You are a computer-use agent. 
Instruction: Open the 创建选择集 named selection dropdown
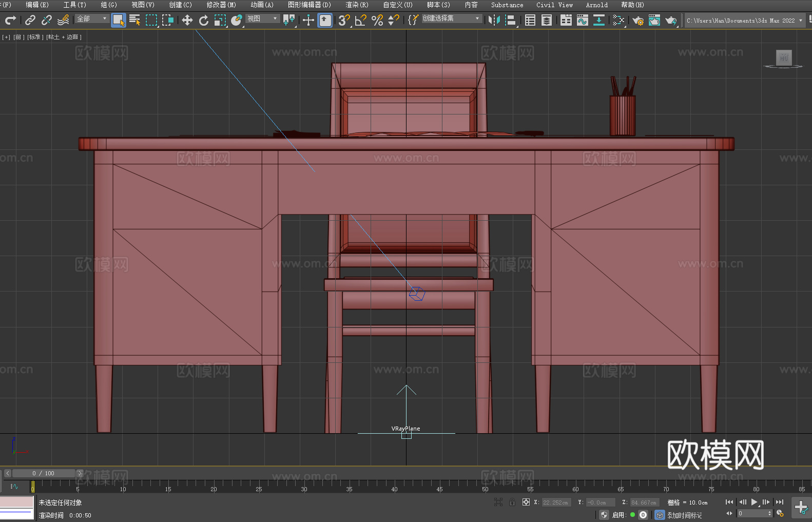coord(451,18)
